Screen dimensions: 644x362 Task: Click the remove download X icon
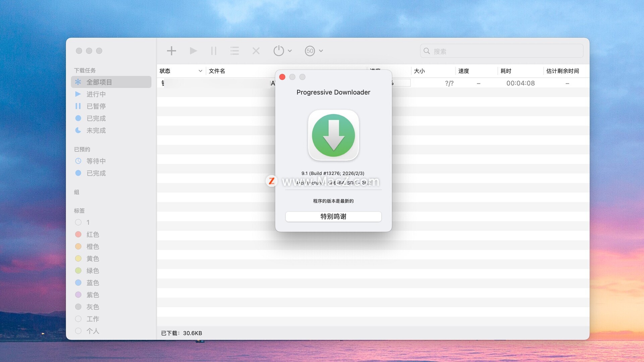click(256, 51)
